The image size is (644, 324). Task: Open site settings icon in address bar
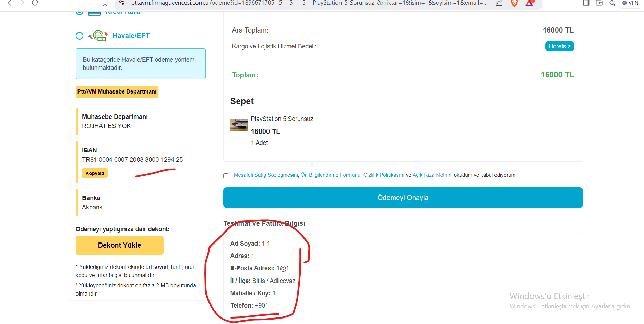pos(122,3)
